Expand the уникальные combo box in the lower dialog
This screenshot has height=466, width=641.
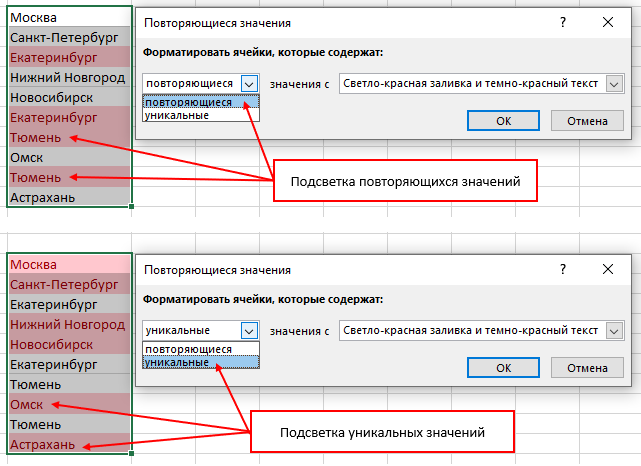249,331
